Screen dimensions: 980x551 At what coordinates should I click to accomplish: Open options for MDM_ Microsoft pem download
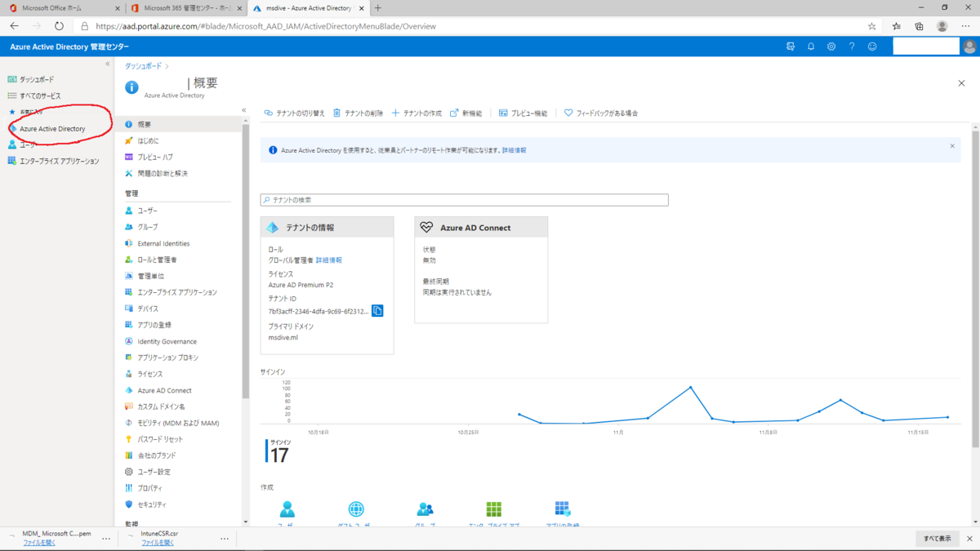tap(106, 539)
